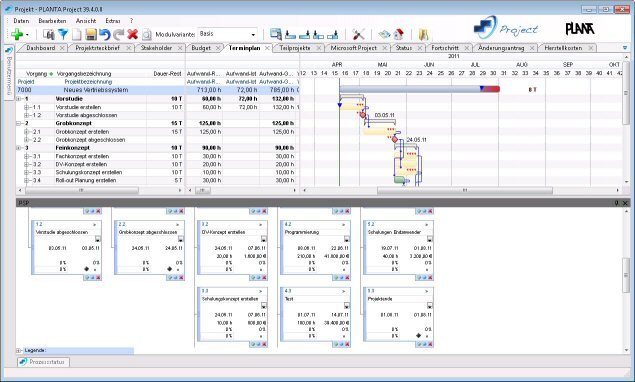
Task: Open the Ansicht menu
Action: pyautogui.click(x=86, y=21)
